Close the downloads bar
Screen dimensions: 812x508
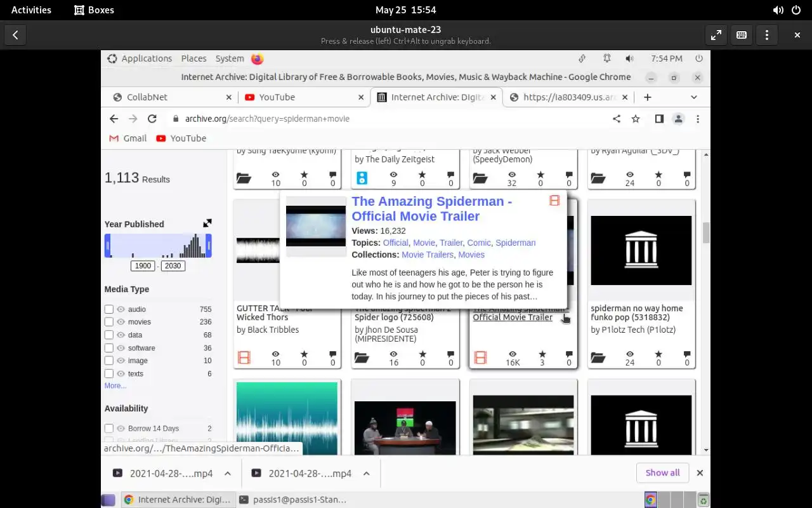tap(700, 473)
